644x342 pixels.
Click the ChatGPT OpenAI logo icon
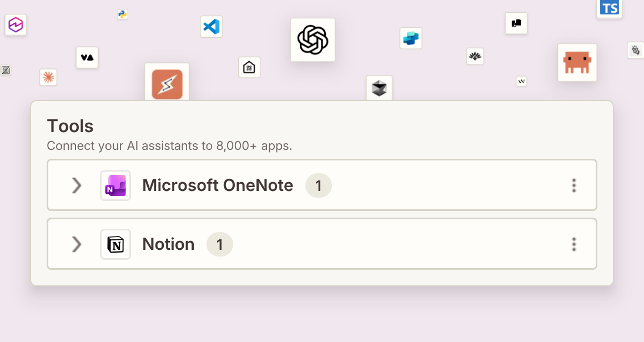pos(313,40)
